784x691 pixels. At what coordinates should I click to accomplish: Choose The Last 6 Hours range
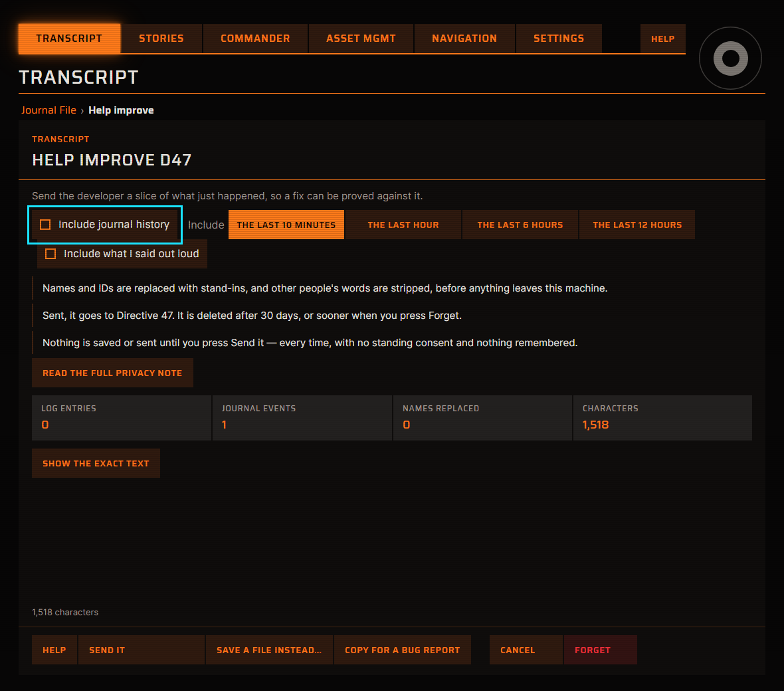(520, 225)
